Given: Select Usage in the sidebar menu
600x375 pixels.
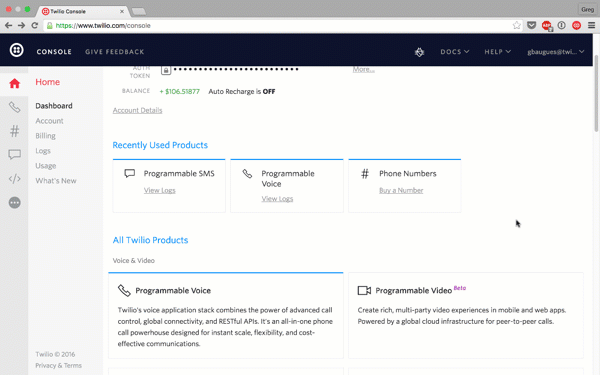Looking at the screenshot, I should pos(46,166).
